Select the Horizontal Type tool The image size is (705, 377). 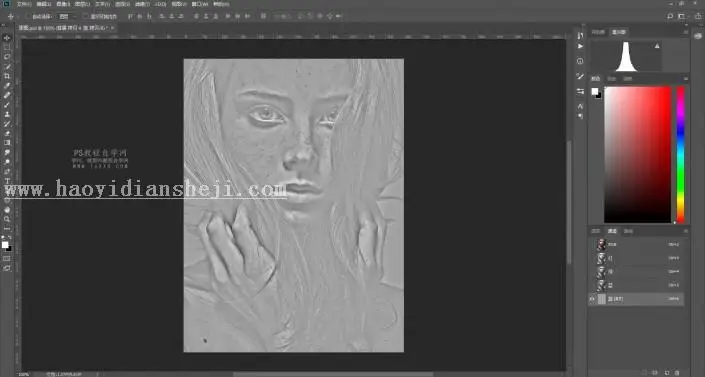pyautogui.click(x=7, y=181)
